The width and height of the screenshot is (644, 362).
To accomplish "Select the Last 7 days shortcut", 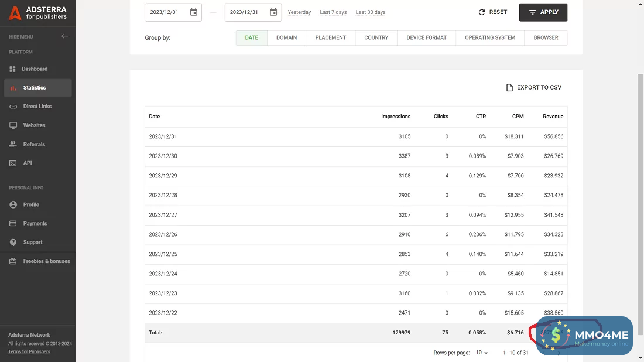I will pyautogui.click(x=333, y=12).
